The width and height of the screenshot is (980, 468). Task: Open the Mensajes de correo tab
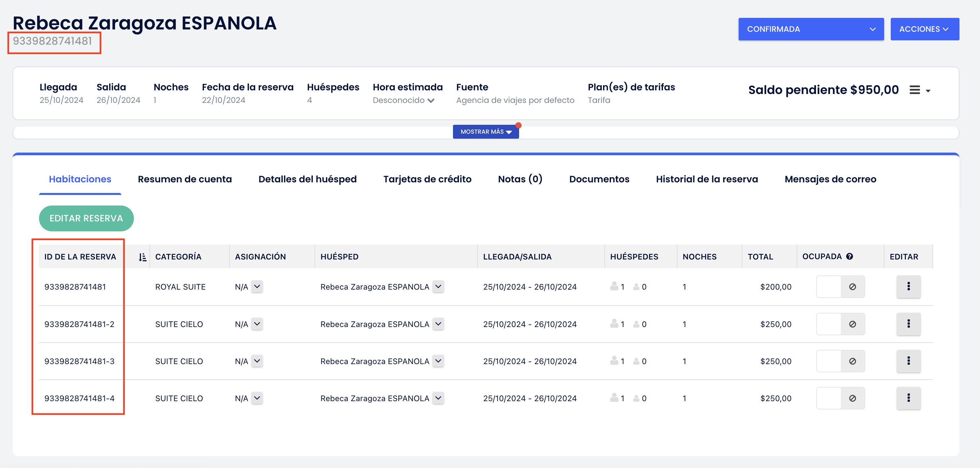(831, 179)
